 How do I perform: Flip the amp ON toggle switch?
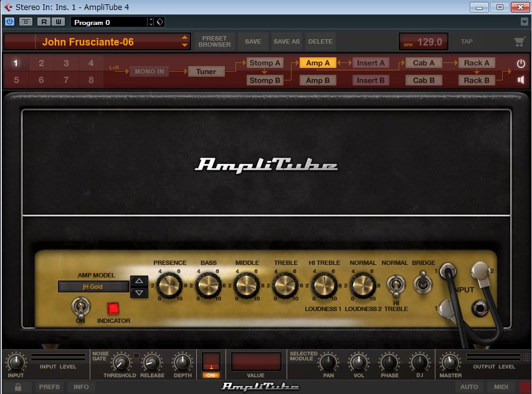[x=81, y=307]
